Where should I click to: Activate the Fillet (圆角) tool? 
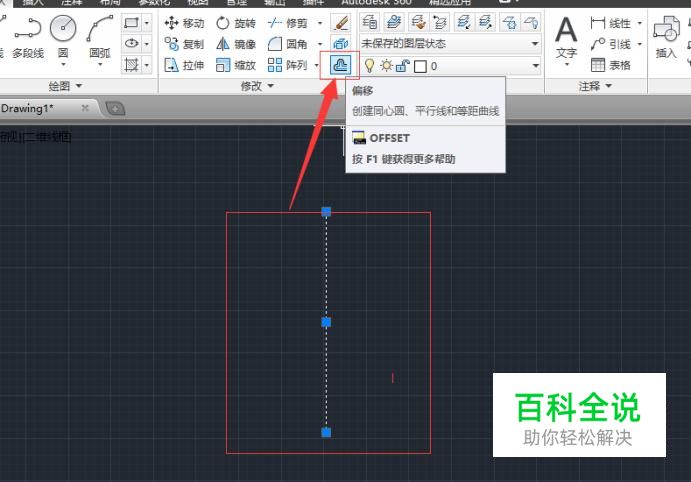click(x=288, y=44)
